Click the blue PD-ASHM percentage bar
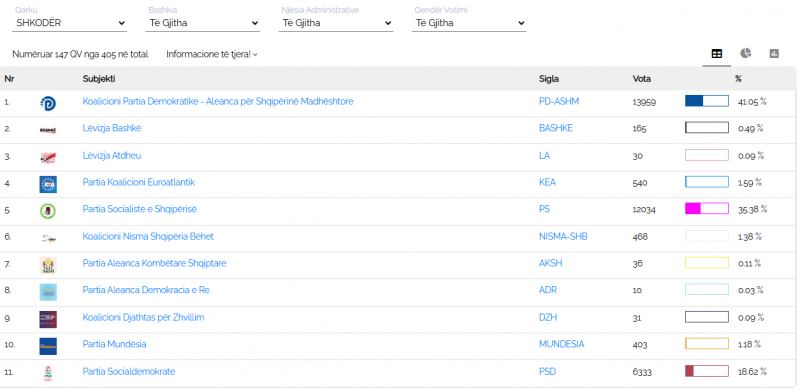 point(707,101)
